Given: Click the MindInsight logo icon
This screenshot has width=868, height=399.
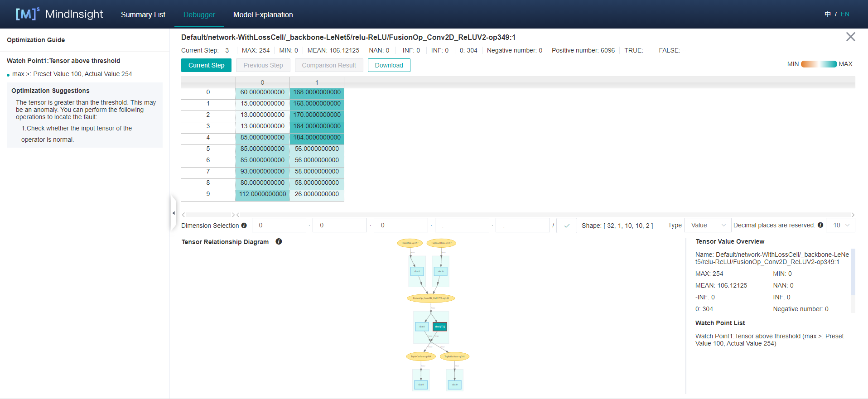Looking at the screenshot, I should click(x=27, y=14).
